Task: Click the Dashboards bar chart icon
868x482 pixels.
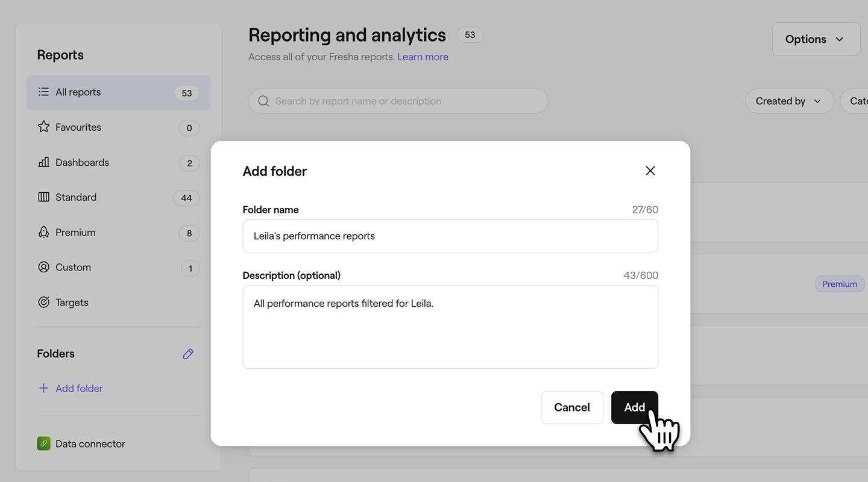Action: pyautogui.click(x=43, y=162)
